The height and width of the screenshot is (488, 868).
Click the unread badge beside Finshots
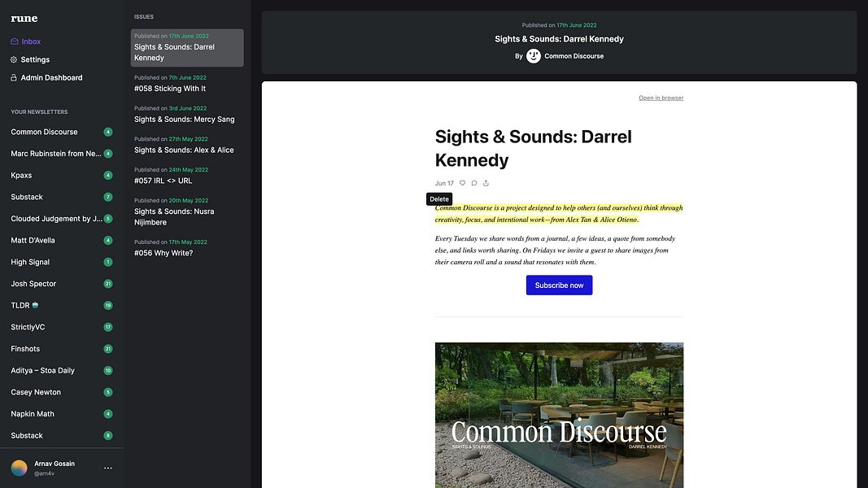[108, 349]
